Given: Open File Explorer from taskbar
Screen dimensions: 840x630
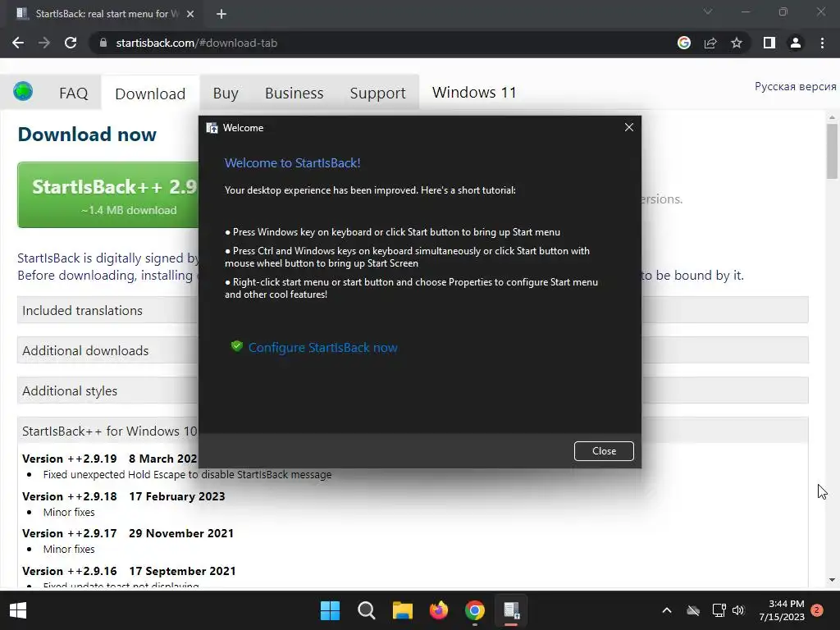Looking at the screenshot, I should [402, 610].
